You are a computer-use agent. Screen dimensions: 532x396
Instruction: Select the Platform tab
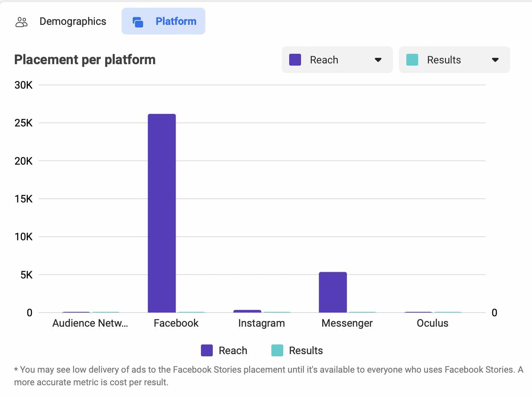coord(176,22)
